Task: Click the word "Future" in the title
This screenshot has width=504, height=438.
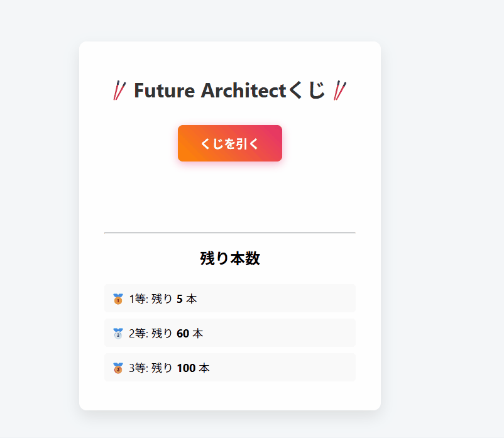Action: (x=165, y=91)
